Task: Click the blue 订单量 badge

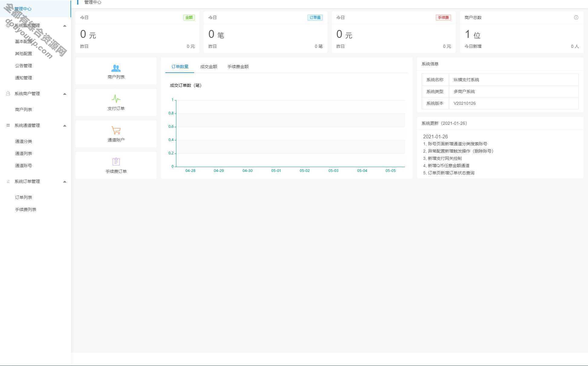Action: pos(315,18)
